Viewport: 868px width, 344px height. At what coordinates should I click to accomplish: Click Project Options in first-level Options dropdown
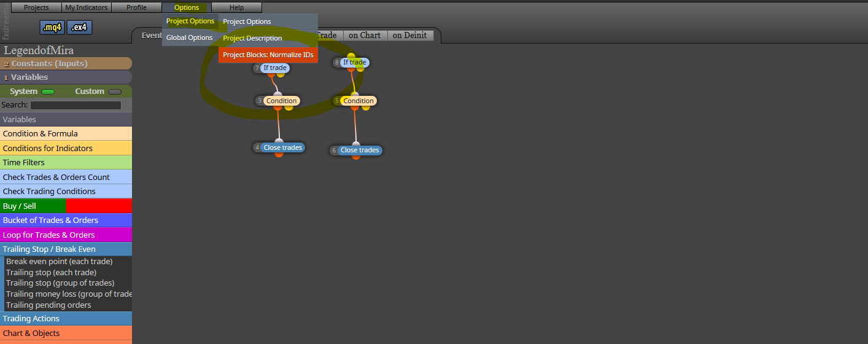(x=190, y=21)
